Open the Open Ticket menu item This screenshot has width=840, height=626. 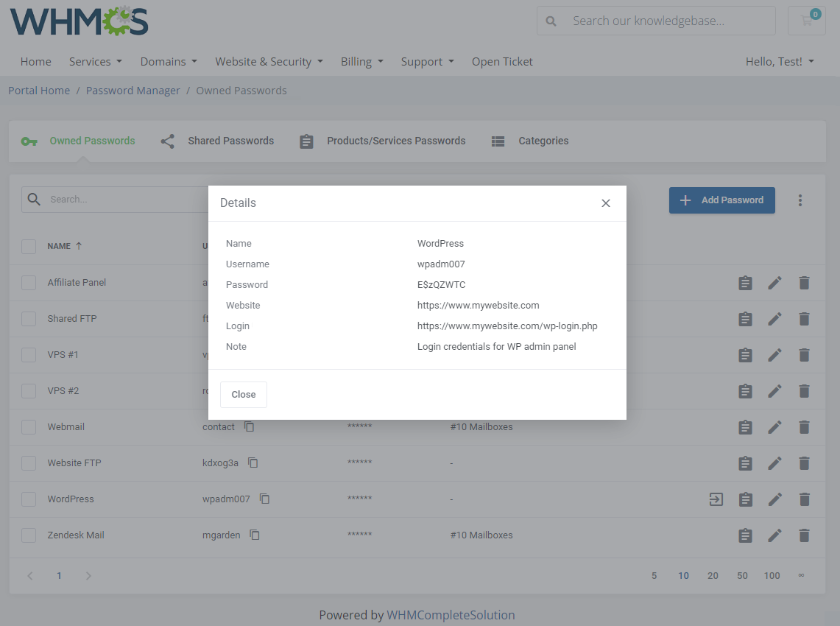point(502,62)
